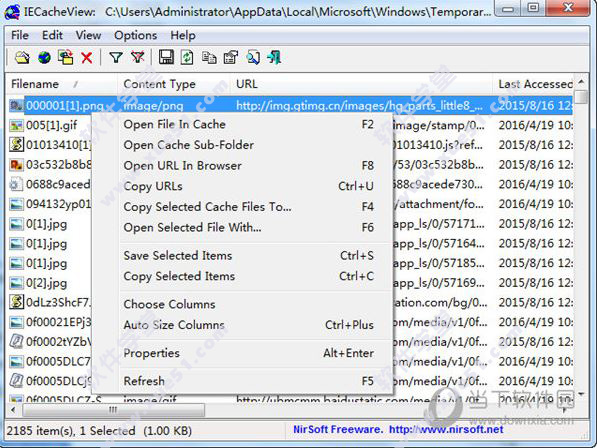Screen dimensions: 597x448
Task: Open the View menu
Action: [x=88, y=35]
